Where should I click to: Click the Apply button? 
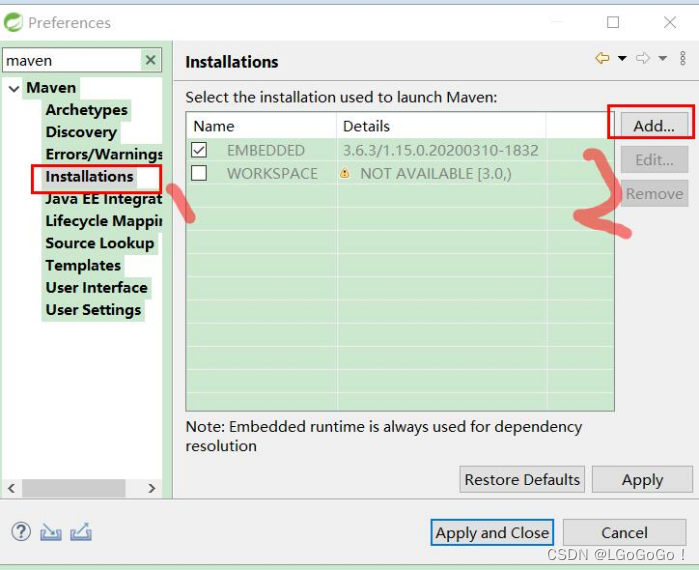point(642,480)
